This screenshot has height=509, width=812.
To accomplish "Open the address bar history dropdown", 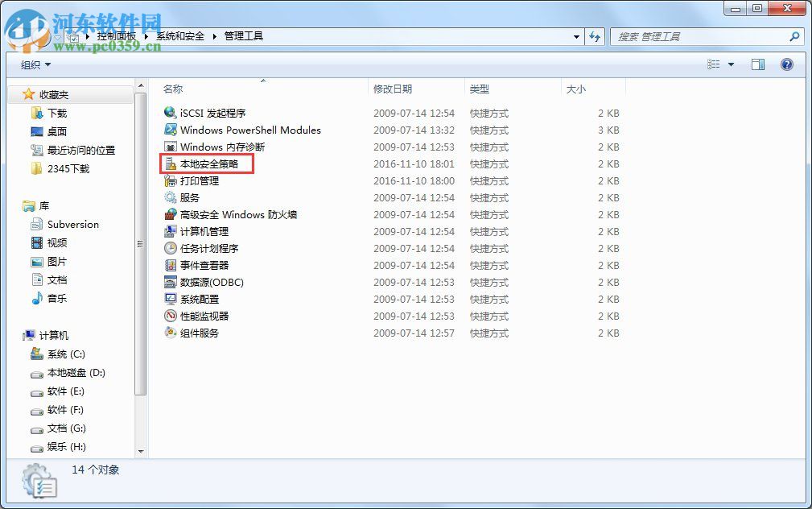I will pos(576,36).
